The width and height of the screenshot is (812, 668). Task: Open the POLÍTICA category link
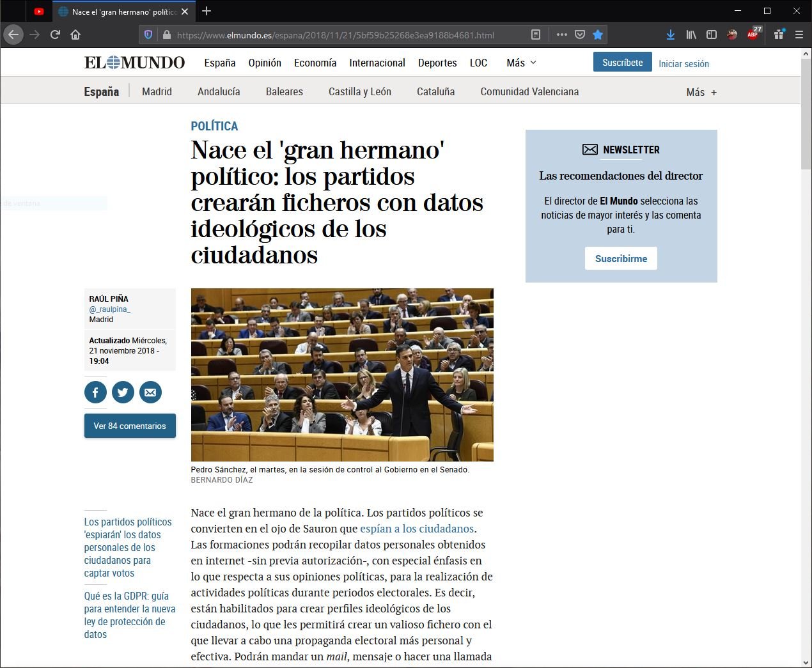coord(214,126)
